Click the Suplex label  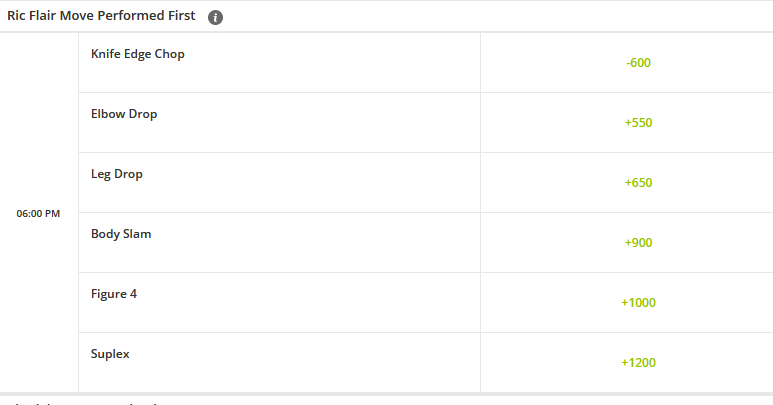[110, 354]
